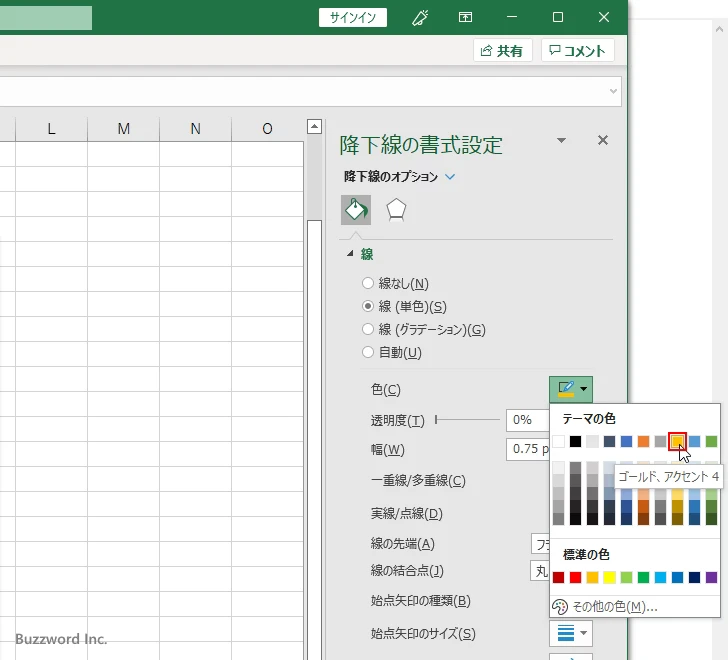This screenshot has height=660, width=728.
Task: Close the 降下線の書式設定 pane
Action: click(x=603, y=140)
